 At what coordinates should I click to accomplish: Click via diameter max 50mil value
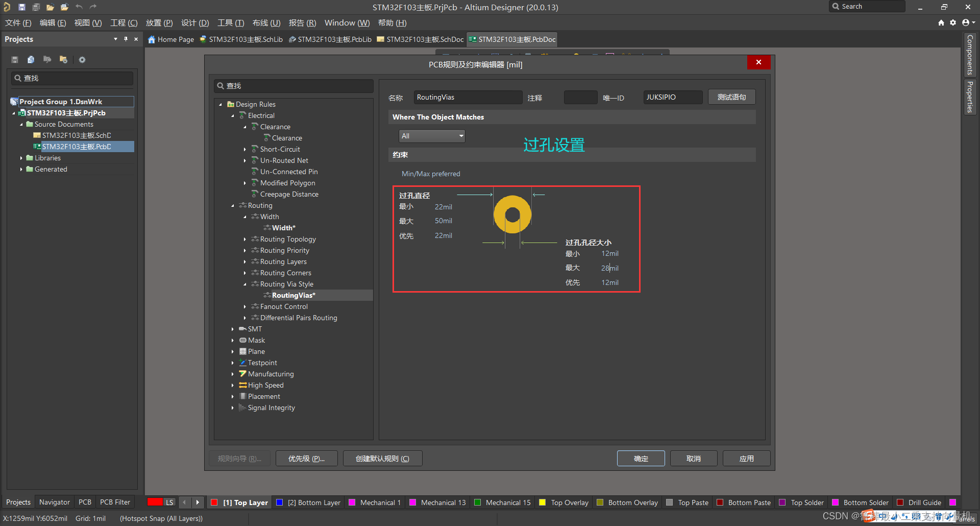click(444, 221)
